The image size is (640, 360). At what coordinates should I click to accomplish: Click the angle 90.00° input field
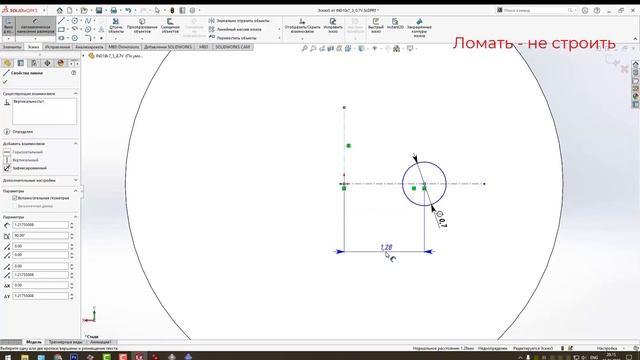(40, 236)
